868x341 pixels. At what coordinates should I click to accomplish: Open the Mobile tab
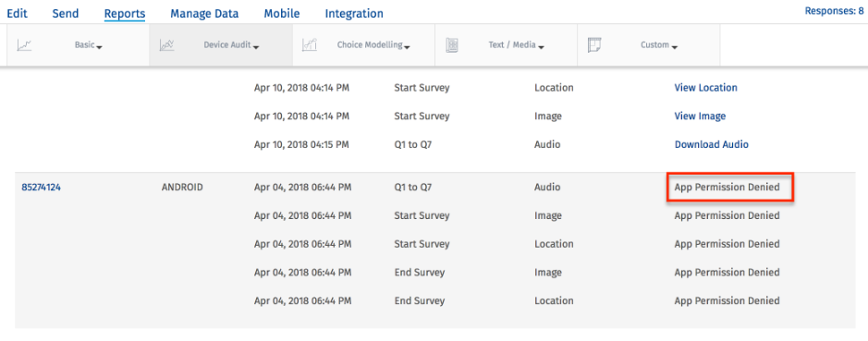tap(282, 13)
